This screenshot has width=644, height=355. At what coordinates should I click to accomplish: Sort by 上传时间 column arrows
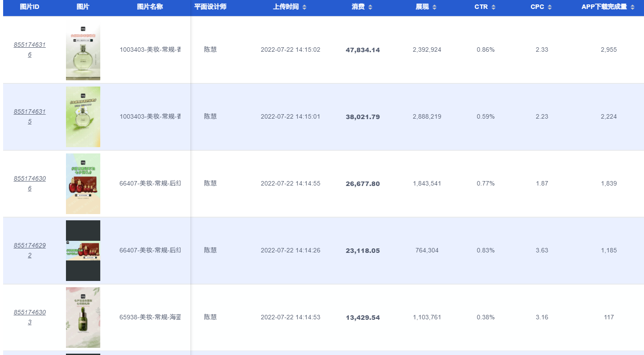coord(304,7)
